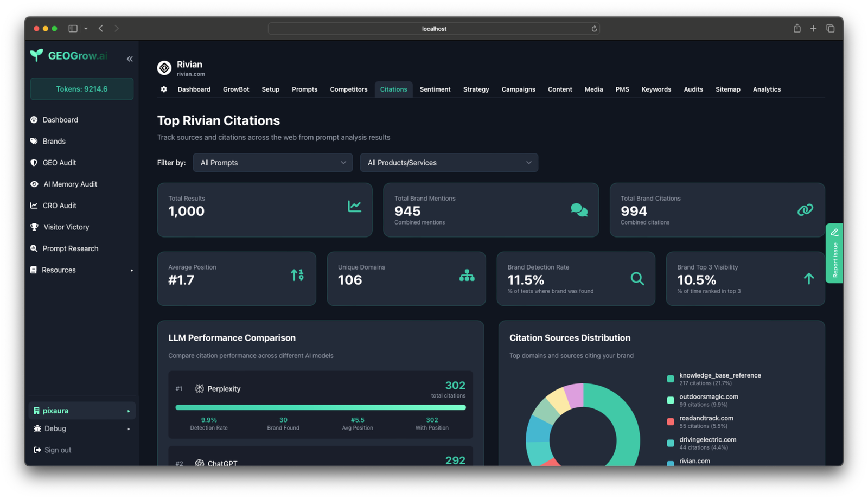Collapse the sidebar with the double-chevron icon
868x499 pixels.
click(x=130, y=59)
